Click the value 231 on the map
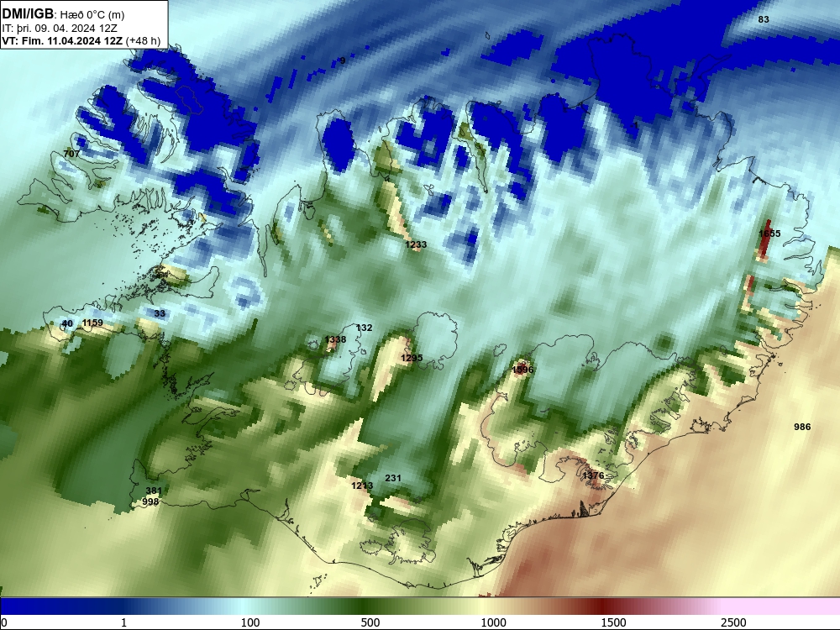This screenshot has height=630, width=840. pyautogui.click(x=393, y=479)
